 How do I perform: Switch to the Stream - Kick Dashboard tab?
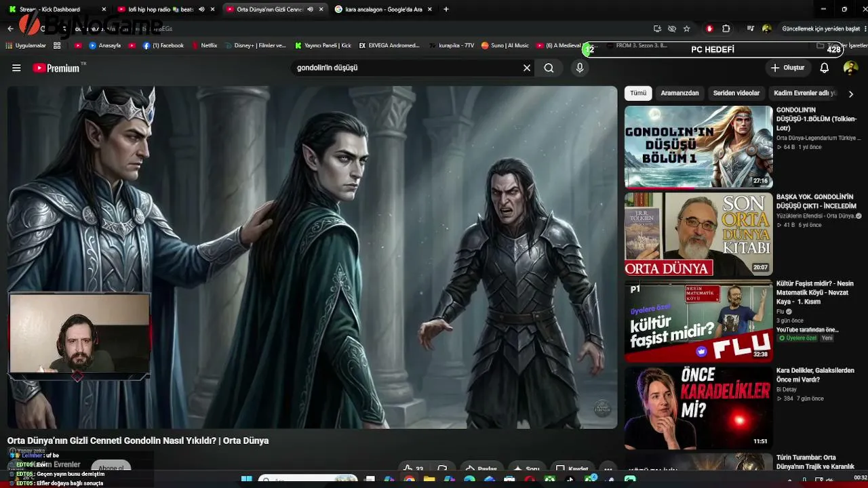click(58, 9)
